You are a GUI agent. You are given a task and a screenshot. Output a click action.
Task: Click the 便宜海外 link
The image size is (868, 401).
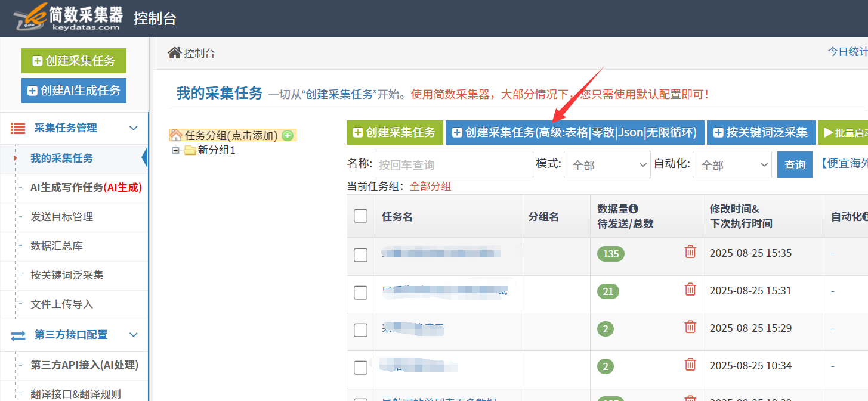(844, 164)
